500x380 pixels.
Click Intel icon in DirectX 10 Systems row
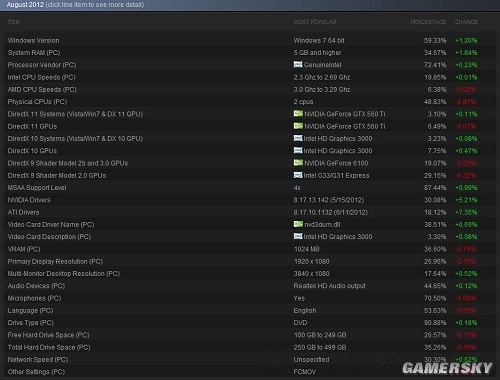tap(298, 138)
